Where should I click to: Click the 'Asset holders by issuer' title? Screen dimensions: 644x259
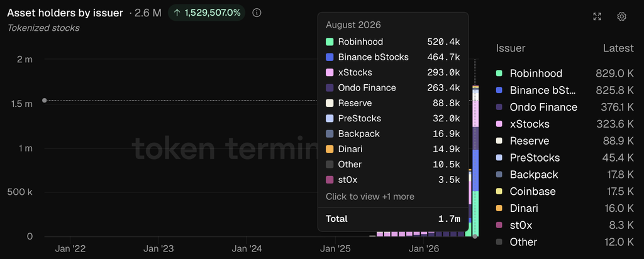click(x=65, y=13)
